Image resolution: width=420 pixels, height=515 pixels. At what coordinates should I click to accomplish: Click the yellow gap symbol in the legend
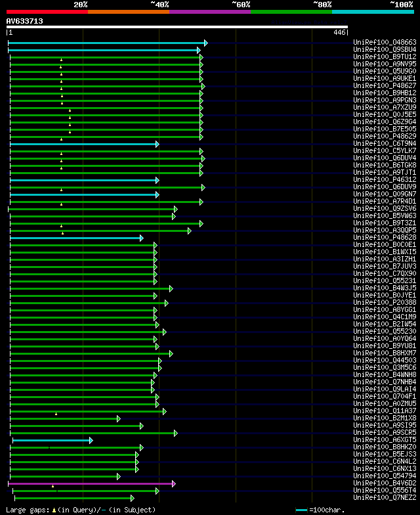click(x=54, y=510)
